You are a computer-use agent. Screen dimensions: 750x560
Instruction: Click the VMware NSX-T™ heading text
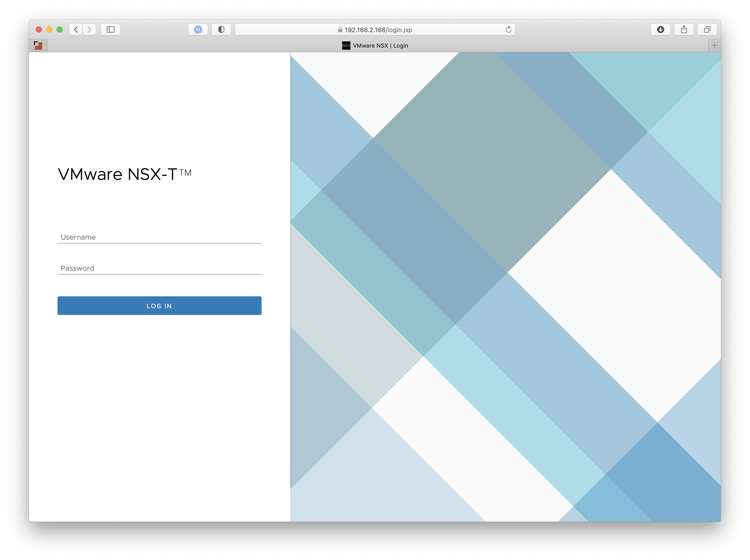coord(124,174)
